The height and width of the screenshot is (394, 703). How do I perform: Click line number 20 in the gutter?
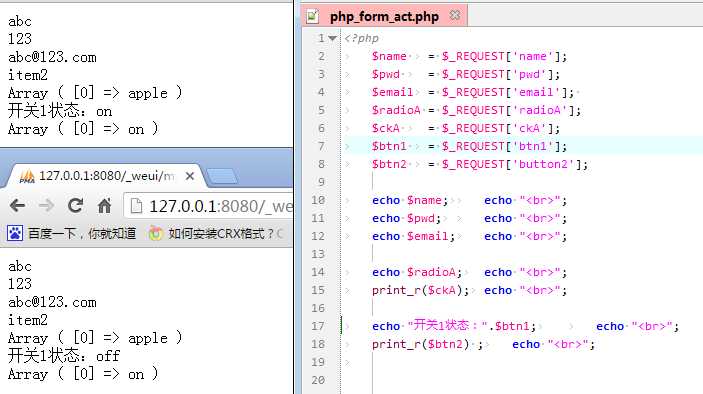click(318, 380)
